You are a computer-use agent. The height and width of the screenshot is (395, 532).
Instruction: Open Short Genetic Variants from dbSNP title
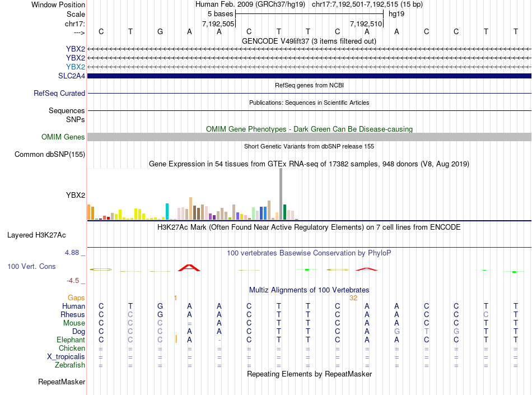(x=309, y=146)
